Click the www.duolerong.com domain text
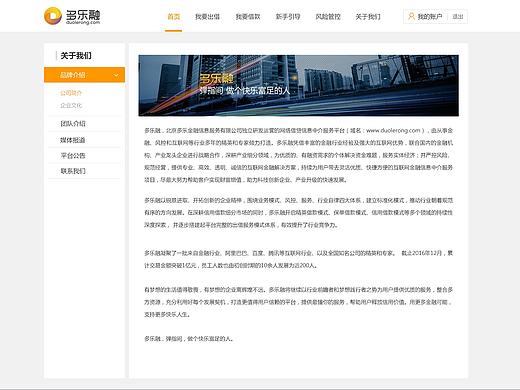The width and height of the screenshot is (520, 390). pos(393,130)
